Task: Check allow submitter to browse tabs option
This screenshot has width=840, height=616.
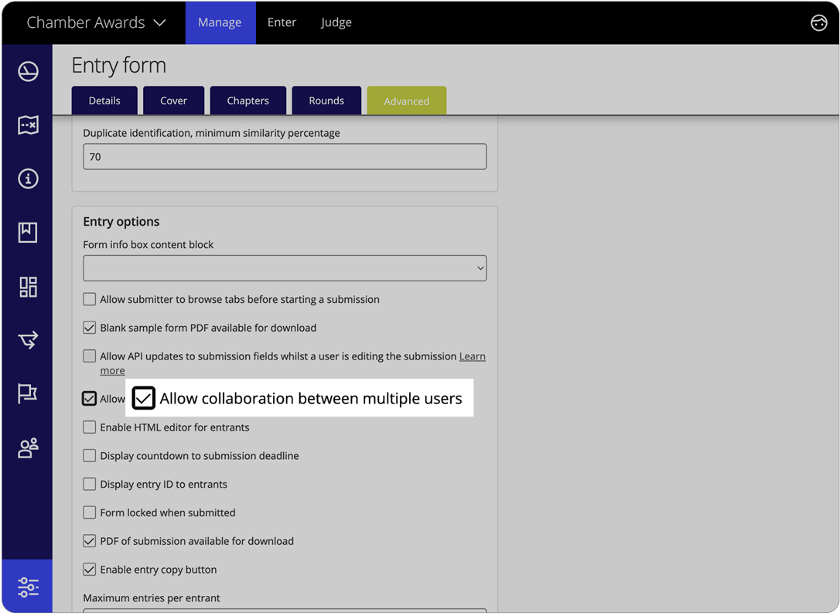Action: point(89,299)
